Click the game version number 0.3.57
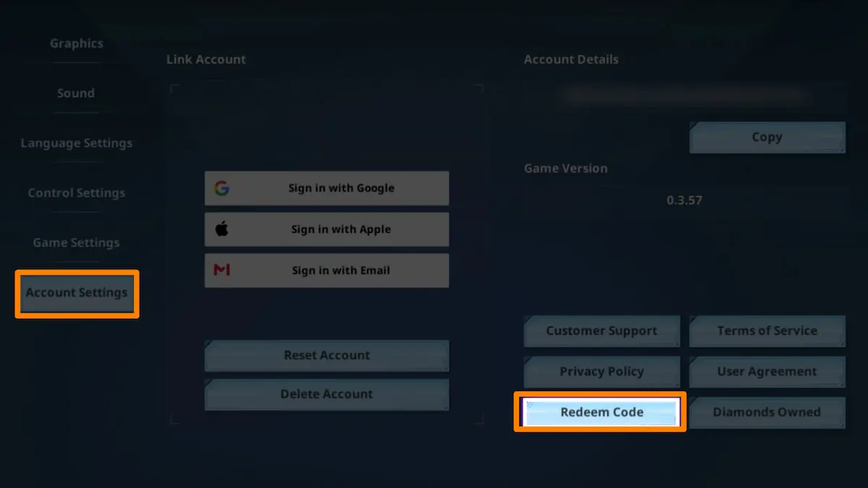The image size is (868, 488). 684,200
